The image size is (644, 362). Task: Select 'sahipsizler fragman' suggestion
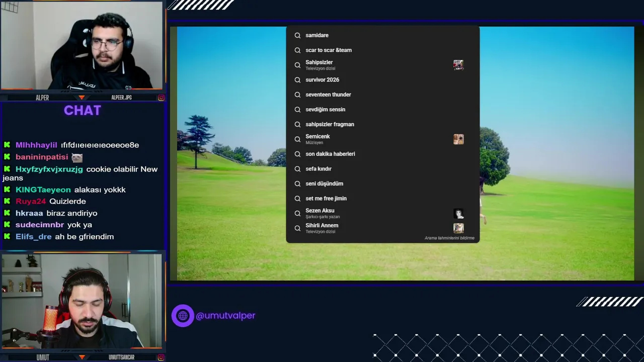(x=382, y=124)
